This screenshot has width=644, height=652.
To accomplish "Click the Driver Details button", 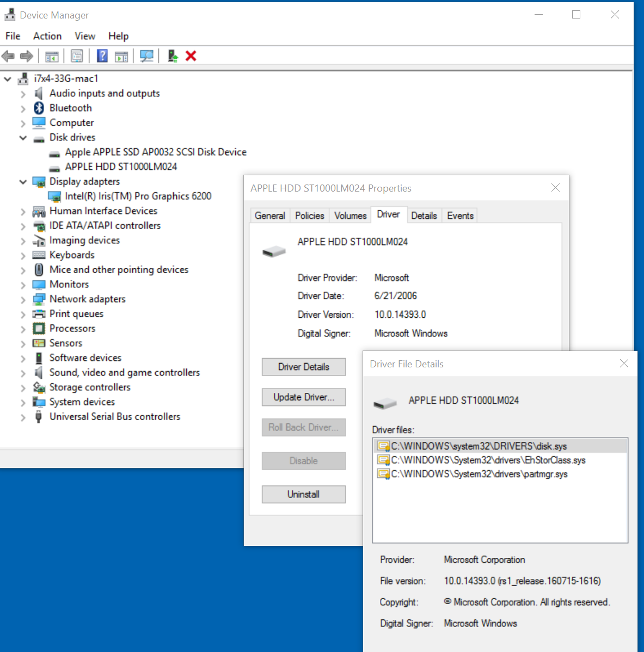I will click(304, 367).
